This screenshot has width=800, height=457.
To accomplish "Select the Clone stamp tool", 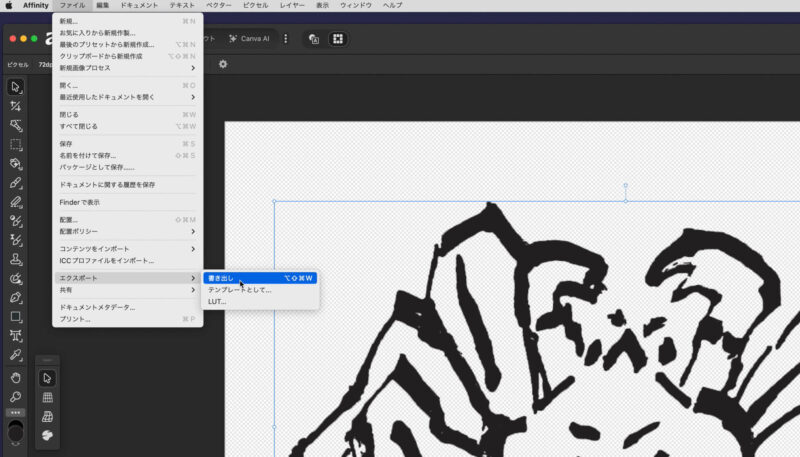I will [x=15, y=259].
